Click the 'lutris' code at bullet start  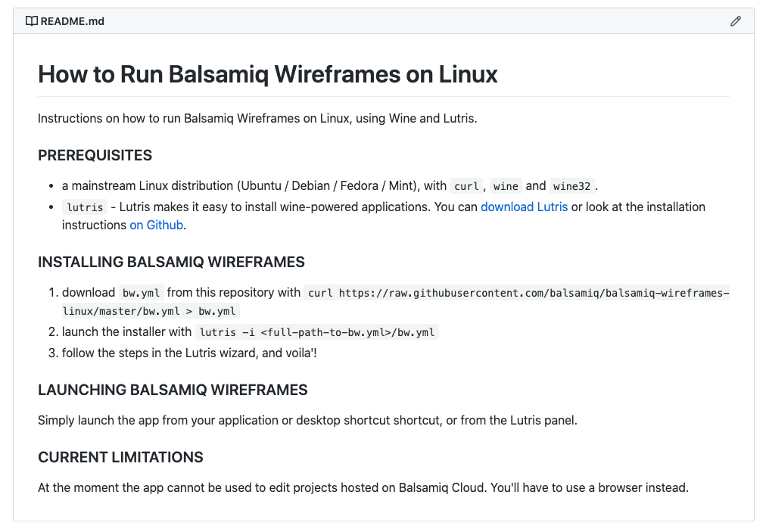84,207
